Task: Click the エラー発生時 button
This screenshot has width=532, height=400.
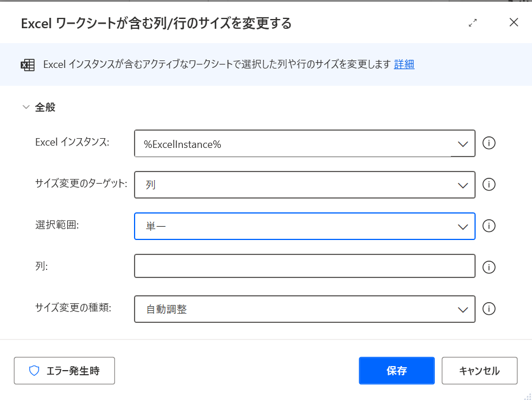Action: pyautogui.click(x=64, y=371)
